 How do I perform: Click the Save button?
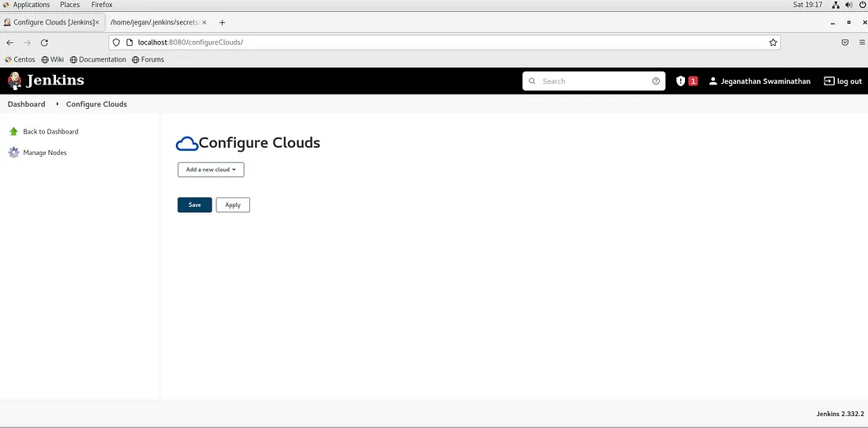[195, 205]
